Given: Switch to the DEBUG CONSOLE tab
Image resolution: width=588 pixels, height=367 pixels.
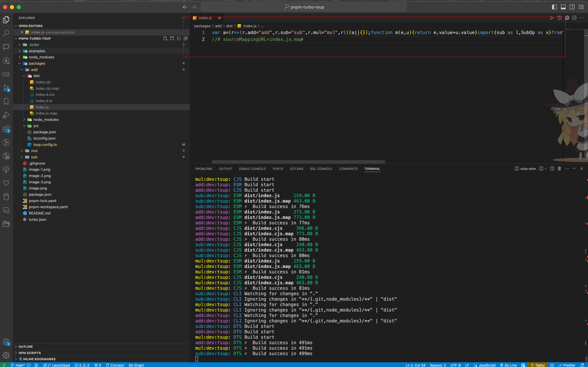Looking at the screenshot, I should (x=252, y=169).
